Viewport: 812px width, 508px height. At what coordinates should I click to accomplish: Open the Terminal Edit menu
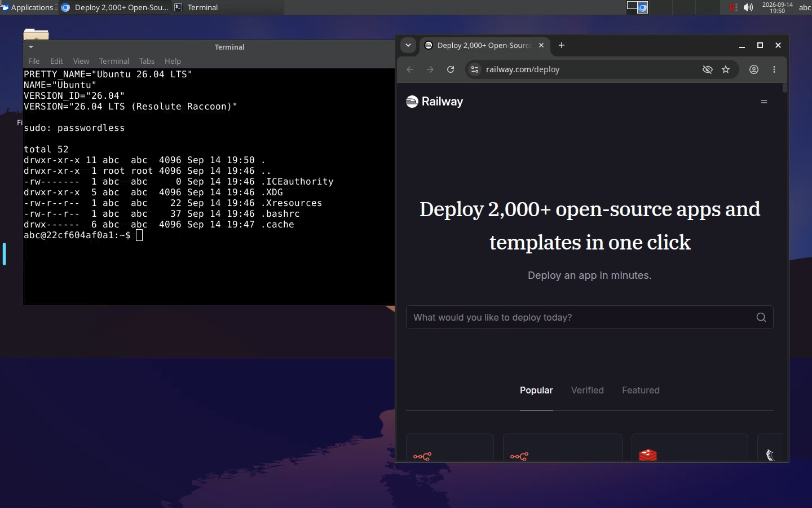pyautogui.click(x=56, y=61)
